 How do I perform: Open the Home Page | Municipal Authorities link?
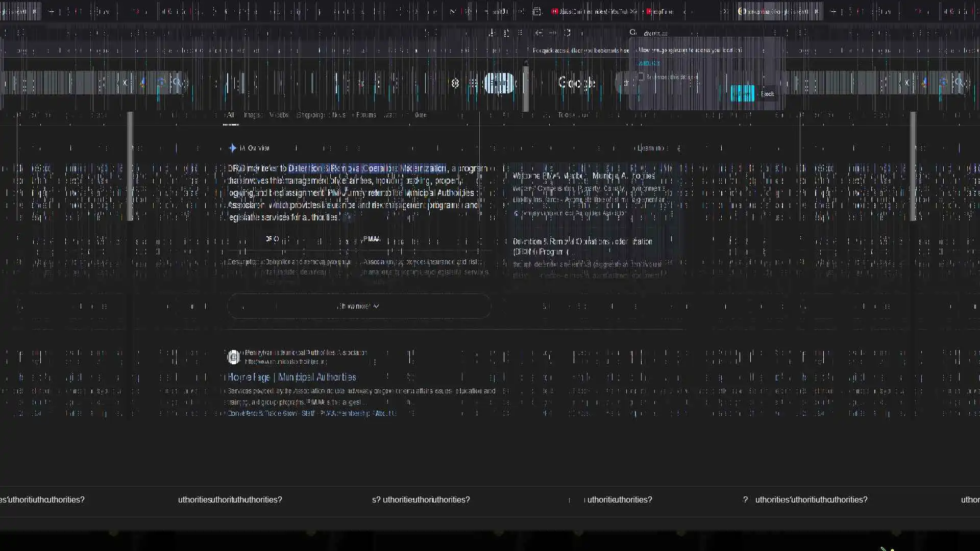click(291, 377)
